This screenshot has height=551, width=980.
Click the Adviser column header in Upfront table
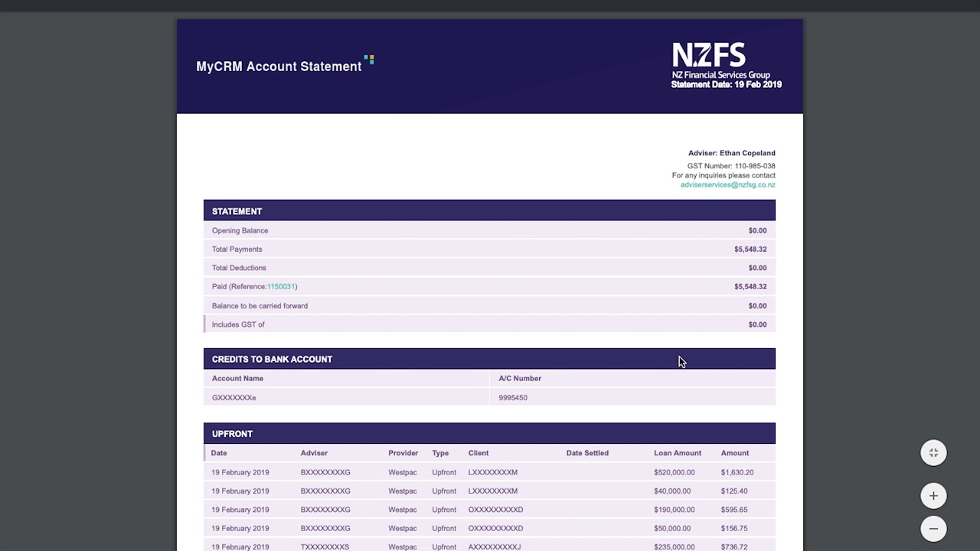click(x=314, y=453)
